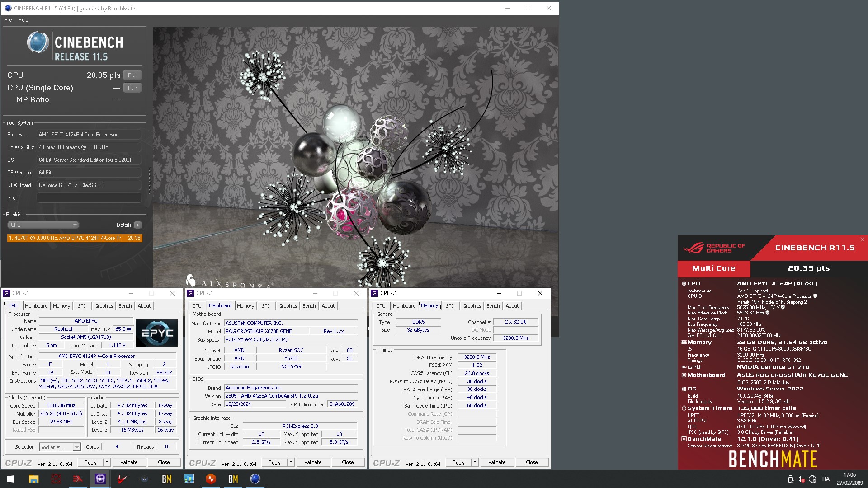Expand Tools arrow in Memory window
The height and width of the screenshot is (488, 868).
[x=475, y=462]
